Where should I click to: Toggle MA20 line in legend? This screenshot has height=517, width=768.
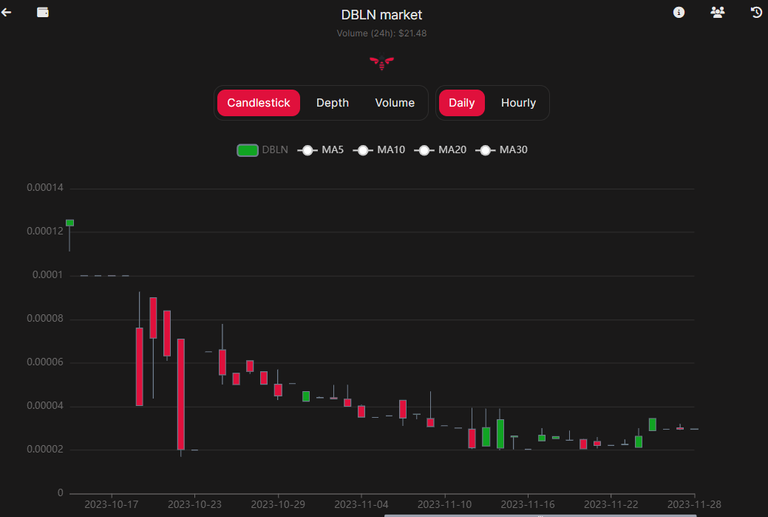440,150
